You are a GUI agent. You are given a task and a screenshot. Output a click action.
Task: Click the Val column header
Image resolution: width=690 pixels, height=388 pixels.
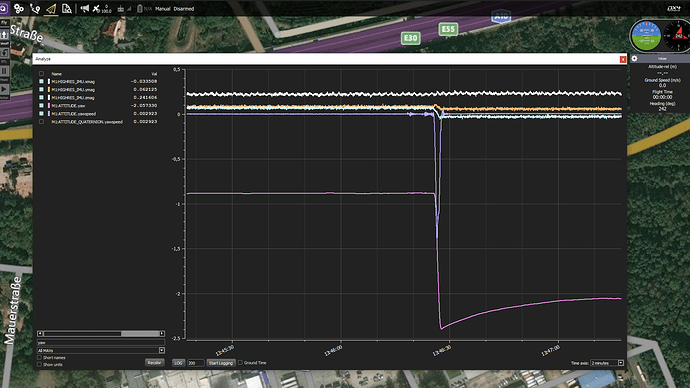[x=154, y=74]
